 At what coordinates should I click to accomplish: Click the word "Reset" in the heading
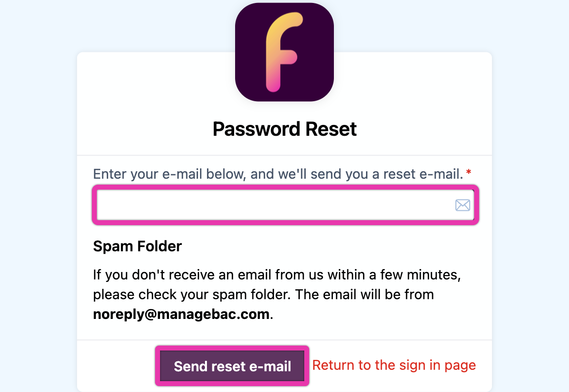331,129
